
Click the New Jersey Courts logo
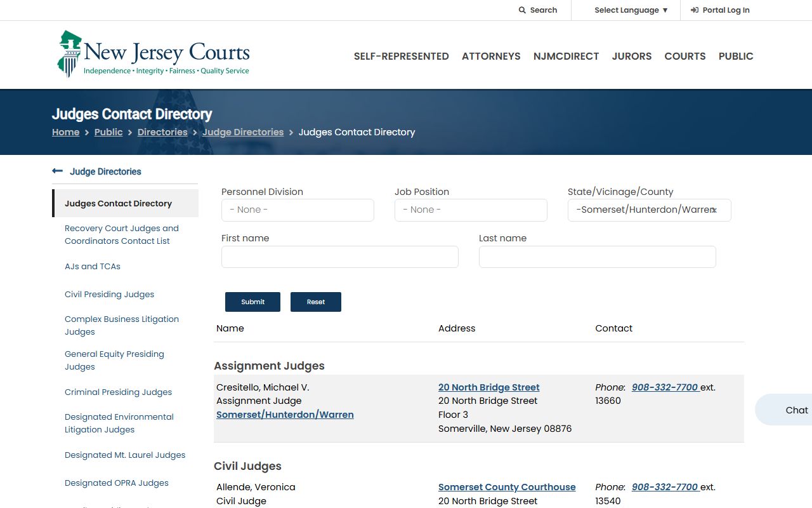(x=154, y=54)
